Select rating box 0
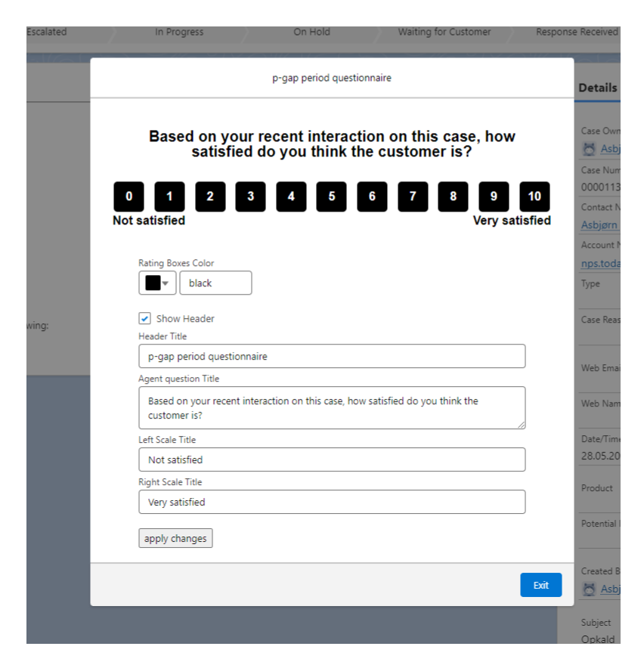This screenshot has height=668, width=644. click(x=128, y=196)
